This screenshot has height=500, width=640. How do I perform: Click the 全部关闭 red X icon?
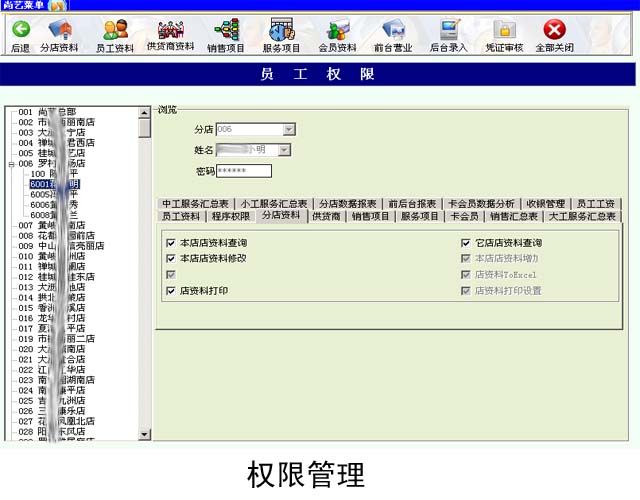point(554,34)
